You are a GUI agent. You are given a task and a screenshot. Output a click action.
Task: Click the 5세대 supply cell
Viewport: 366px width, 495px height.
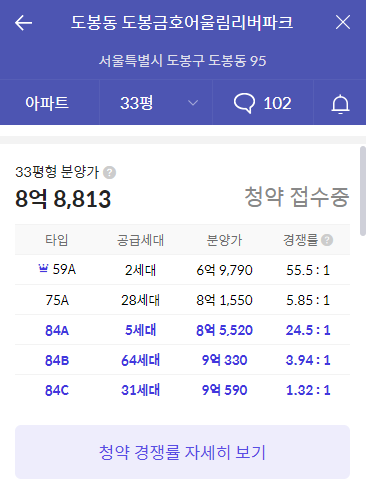[140, 330]
